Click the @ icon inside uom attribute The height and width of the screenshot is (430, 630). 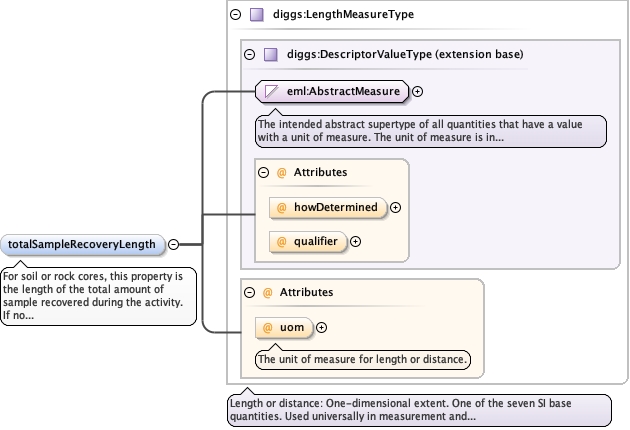pyautogui.click(x=268, y=327)
